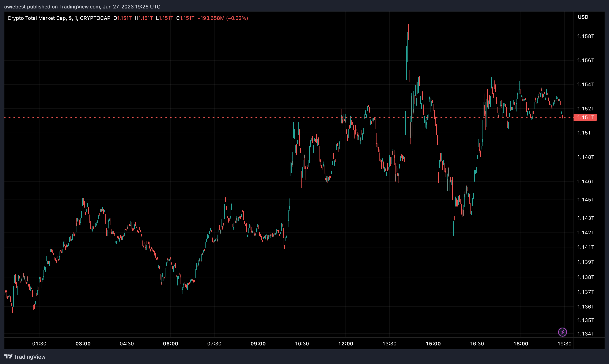This screenshot has width=609, height=364.
Task: Click the −193.658M (−0.02%) change value
Action: click(x=223, y=18)
